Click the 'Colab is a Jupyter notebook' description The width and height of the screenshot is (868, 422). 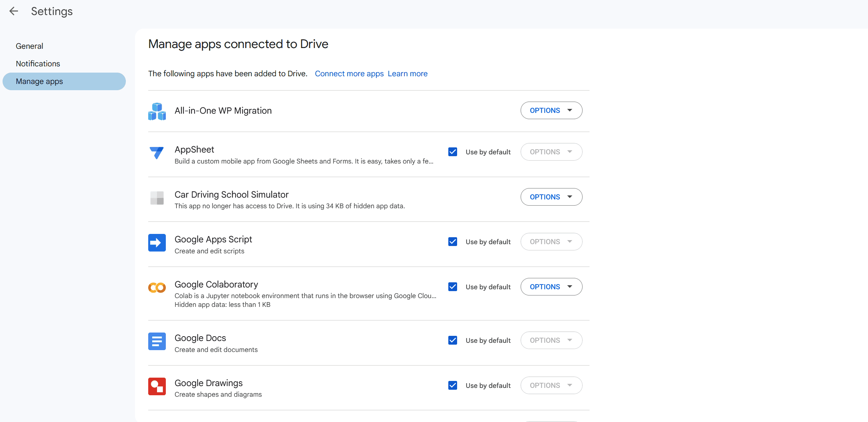pyautogui.click(x=305, y=296)
